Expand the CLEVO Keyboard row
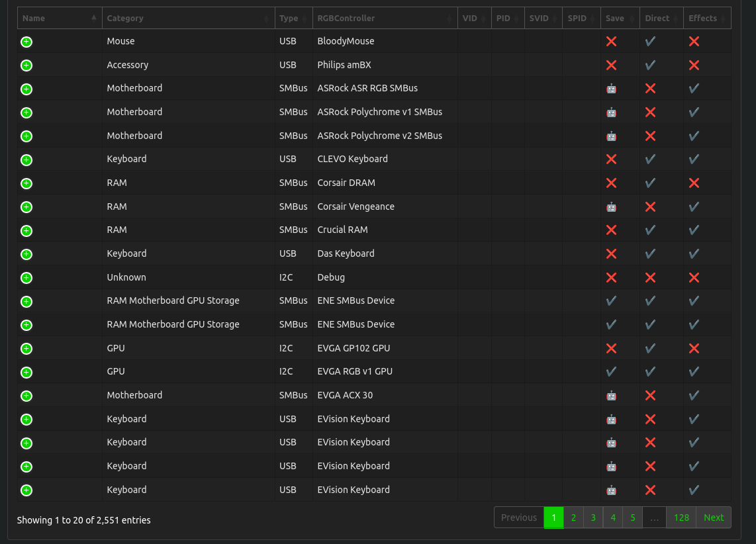 tap(26, 160)
